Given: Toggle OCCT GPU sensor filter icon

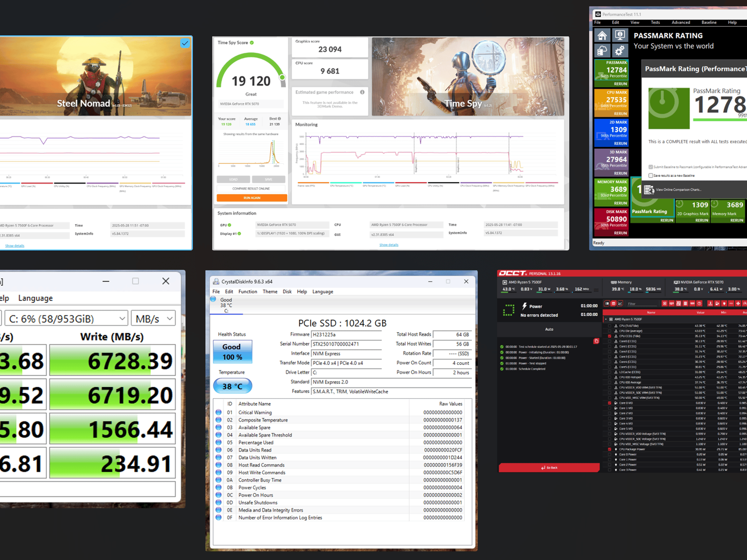Looking at the screenshot, I should click(x=671, y=303).
